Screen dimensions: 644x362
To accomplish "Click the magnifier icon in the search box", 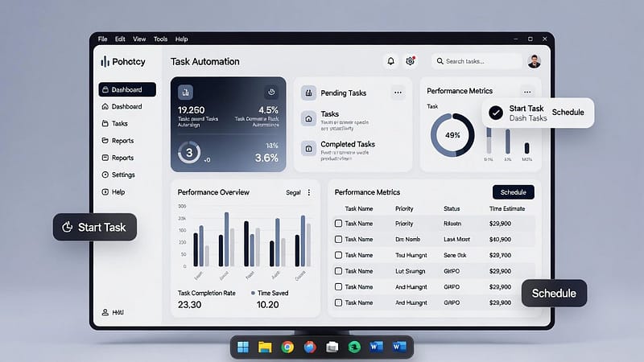I will coord(440,61).
